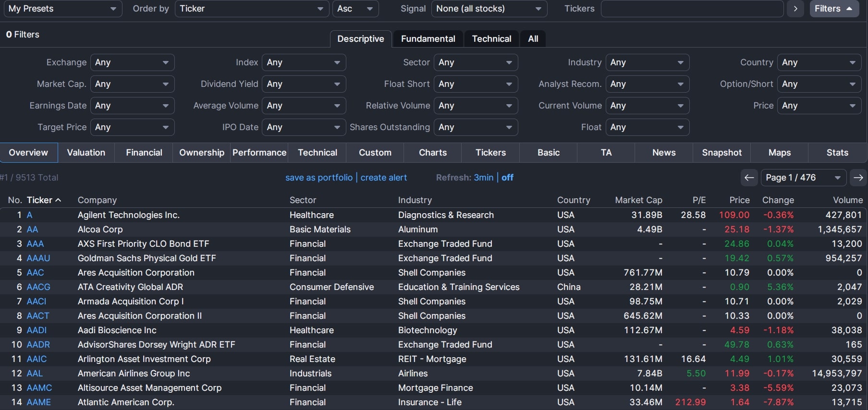Collapse the Filters panel button
The width and height of the screenshot is (868, 410).
[834, 9]
